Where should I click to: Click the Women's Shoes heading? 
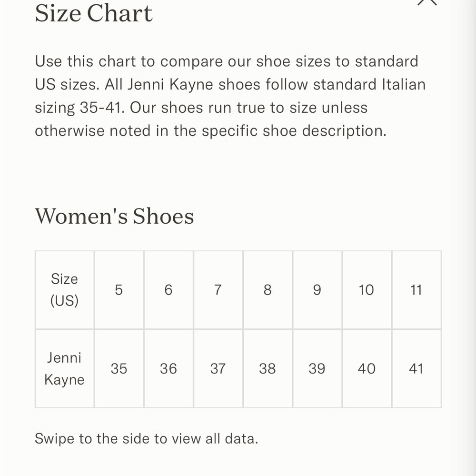point(114,216)
